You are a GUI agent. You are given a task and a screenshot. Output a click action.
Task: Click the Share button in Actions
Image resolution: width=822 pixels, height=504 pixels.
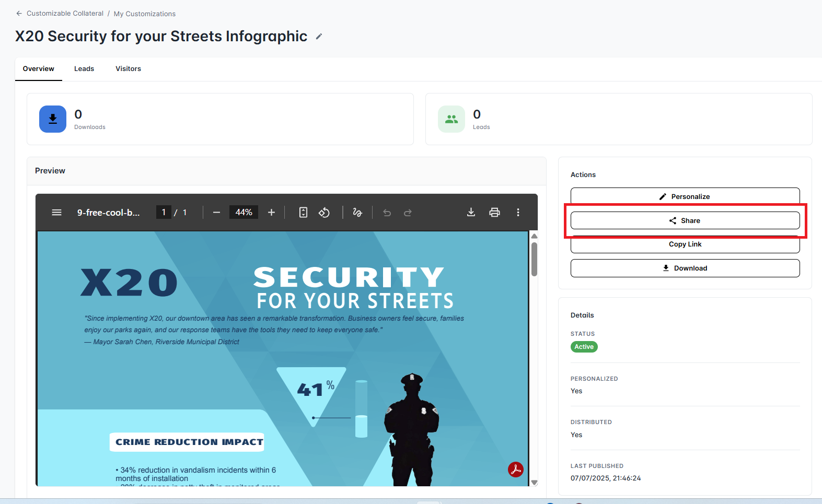click(x=685, y=220)
